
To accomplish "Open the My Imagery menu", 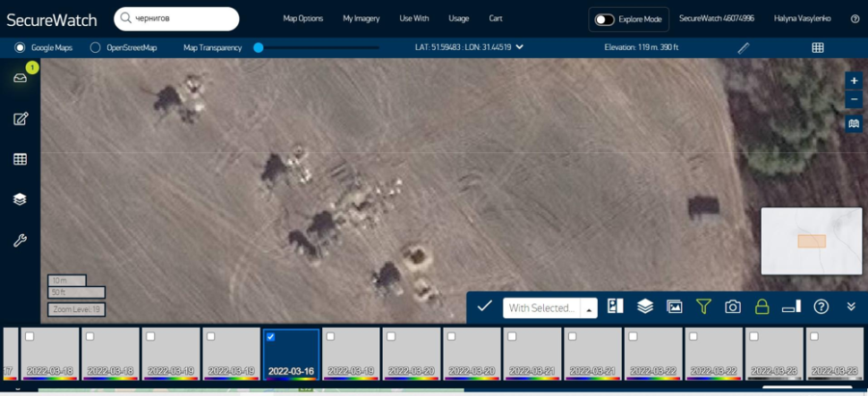I will (361, 19).
